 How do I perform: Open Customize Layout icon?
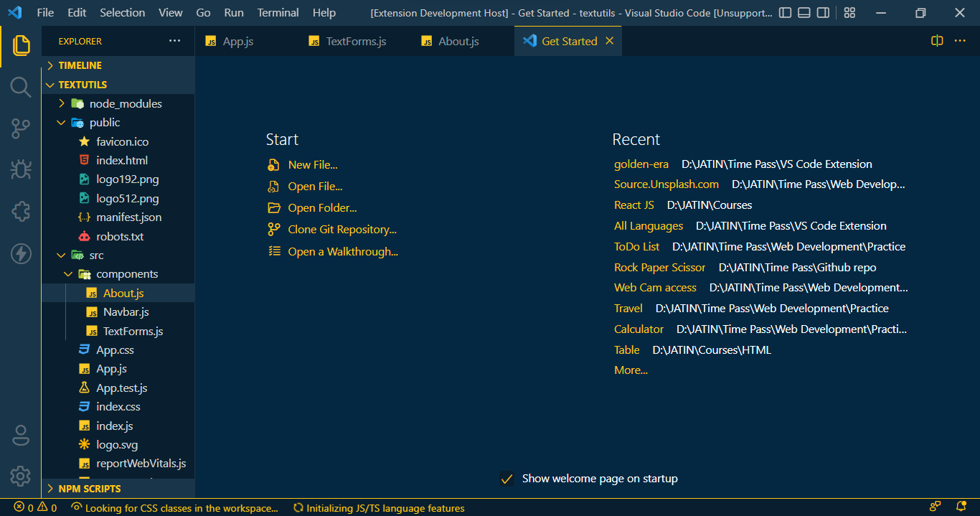click(849, 13)
